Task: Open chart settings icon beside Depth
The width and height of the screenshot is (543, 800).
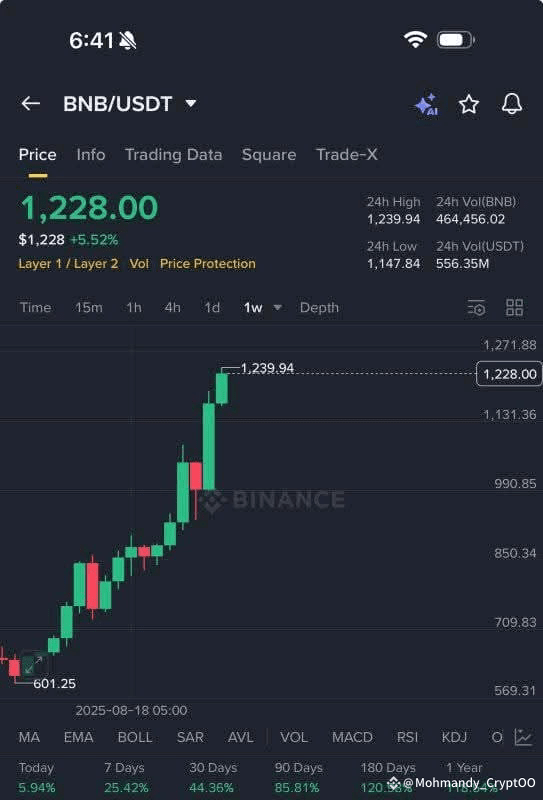Action: tap(477, 308)
